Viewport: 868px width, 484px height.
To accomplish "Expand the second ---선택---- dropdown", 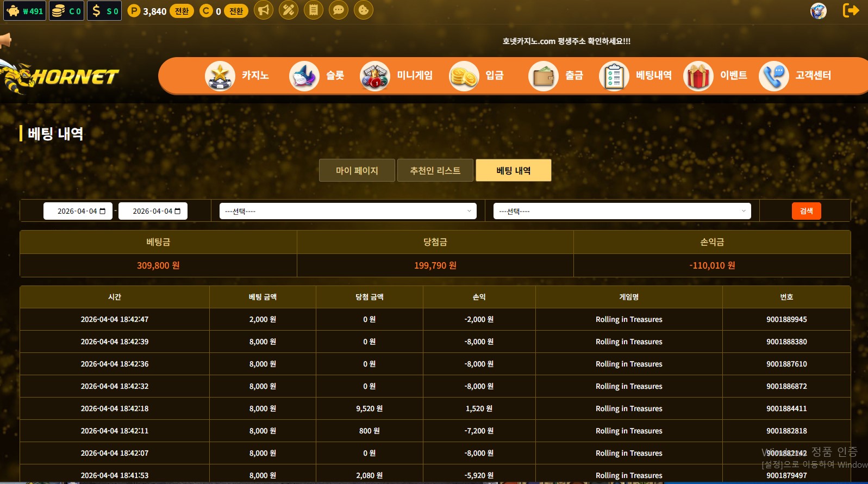I will 622,211.
